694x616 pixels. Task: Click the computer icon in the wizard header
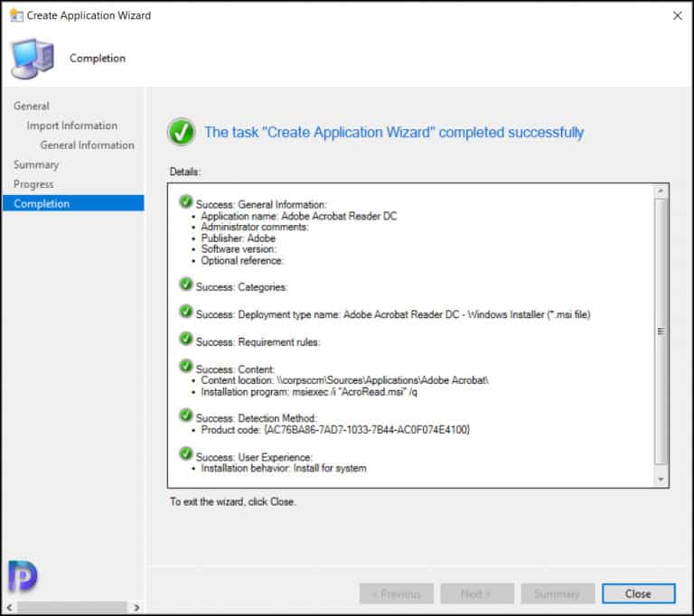[x=33, y=59]
